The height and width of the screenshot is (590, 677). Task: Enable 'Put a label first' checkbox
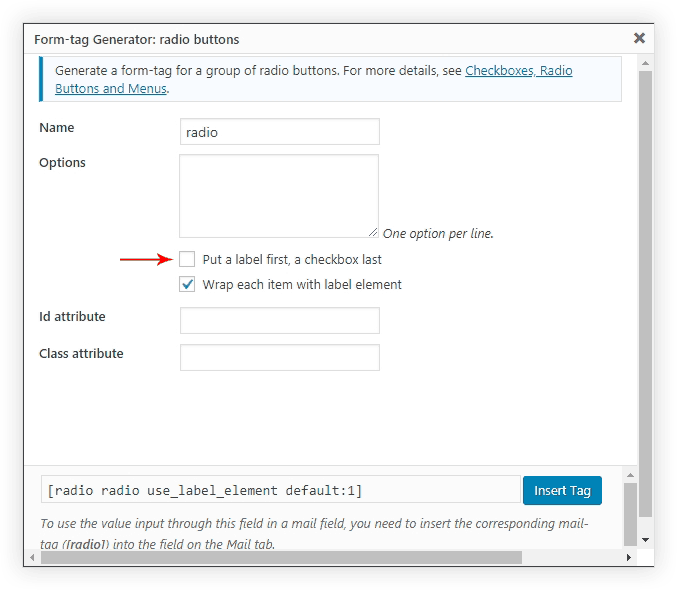[x=187, y=259]
